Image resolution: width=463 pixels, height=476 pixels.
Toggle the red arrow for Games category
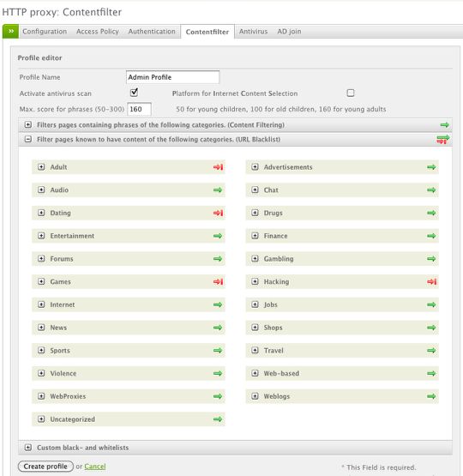[218, 281]
